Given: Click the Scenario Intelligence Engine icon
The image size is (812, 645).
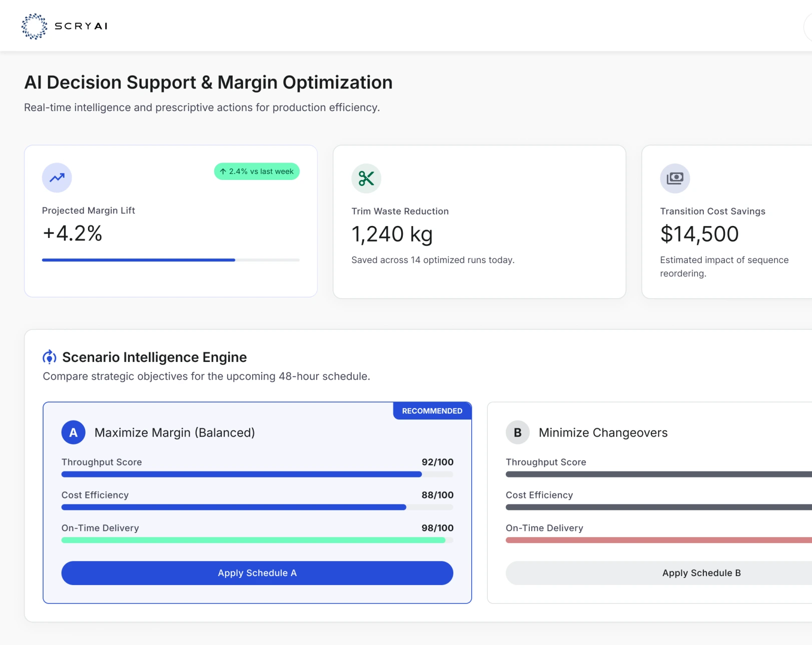Looking at the screenshot, I should [x=50, y=357].
